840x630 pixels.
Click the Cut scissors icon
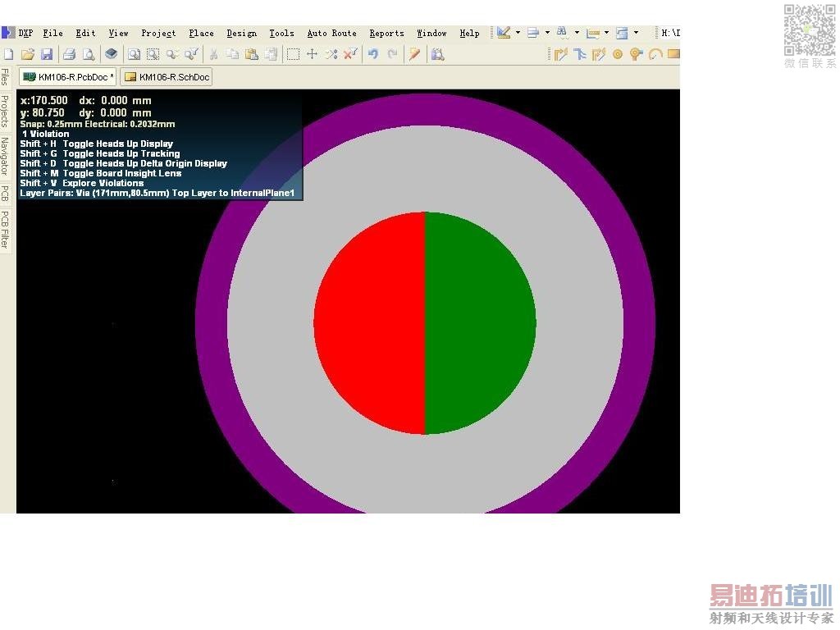[x=214, y=54]
